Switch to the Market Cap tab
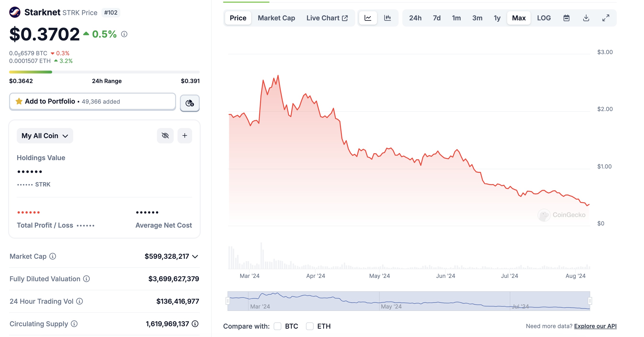644x337 pixels. [x=276, y=18]
